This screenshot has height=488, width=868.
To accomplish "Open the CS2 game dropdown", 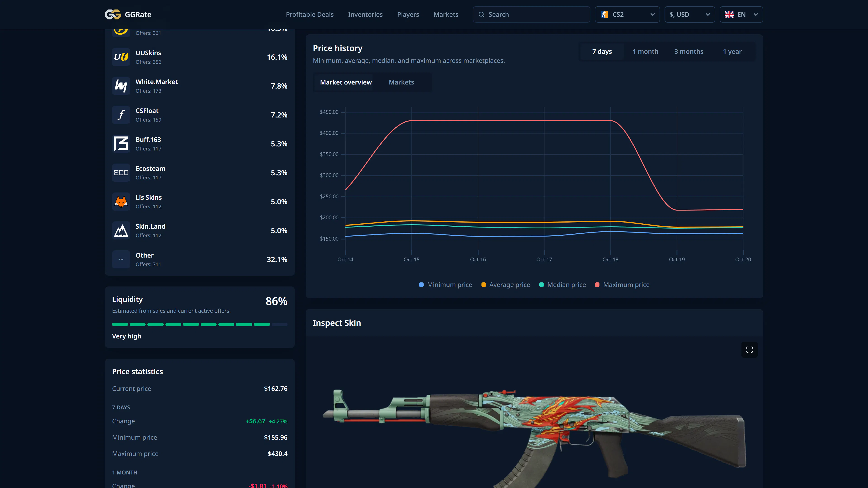I will coord(627,14).
